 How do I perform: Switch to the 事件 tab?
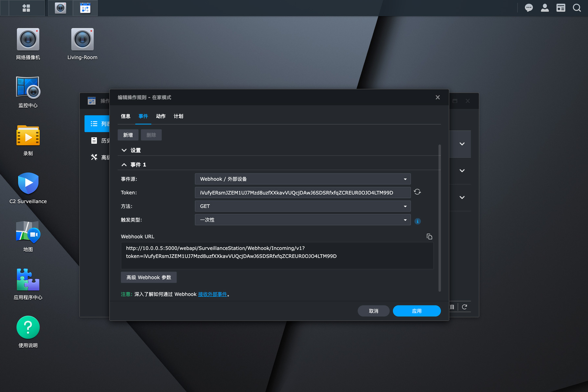(x=143, y=116)
